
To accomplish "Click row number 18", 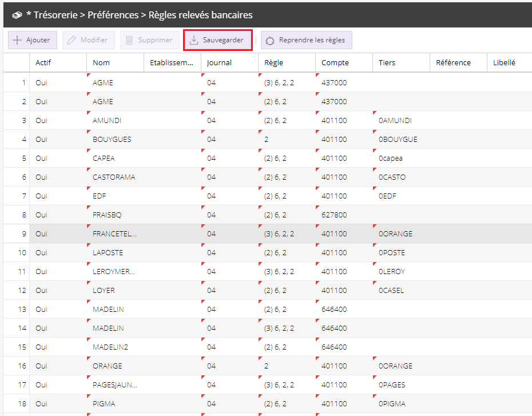I will coord(16,404).
